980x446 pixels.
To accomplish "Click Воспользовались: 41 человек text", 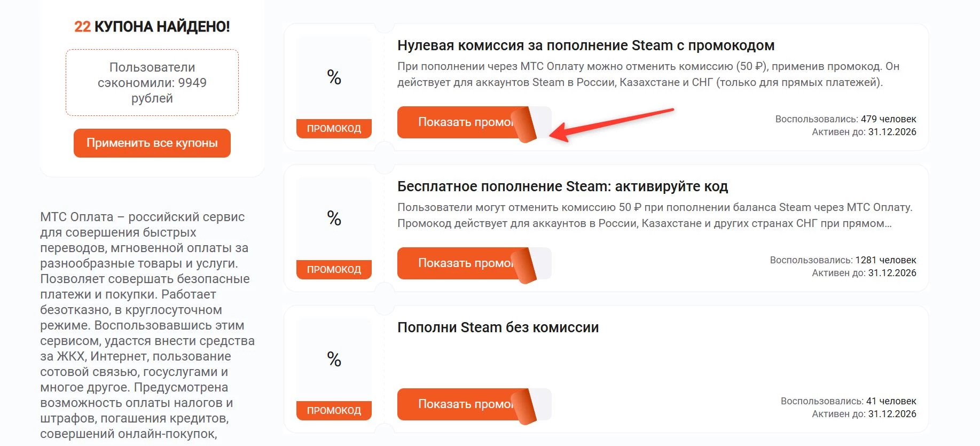I will click(848, 401).
